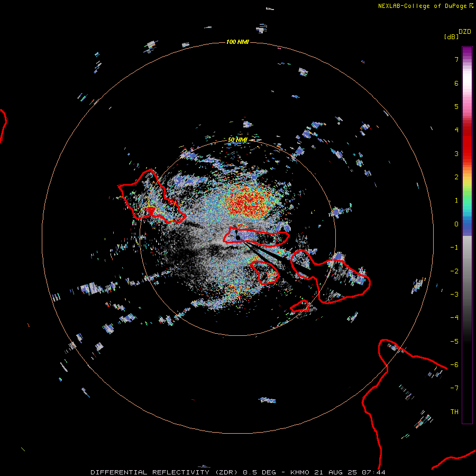Click the 50 NMI range ring label
The image size is (476, 476).
coord(237,140)
